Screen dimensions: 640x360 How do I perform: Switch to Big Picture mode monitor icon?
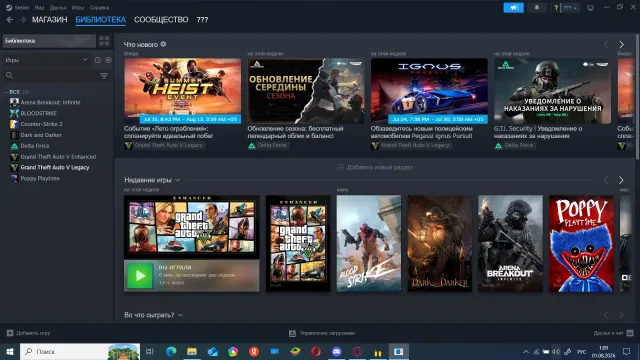click(590, 8)
